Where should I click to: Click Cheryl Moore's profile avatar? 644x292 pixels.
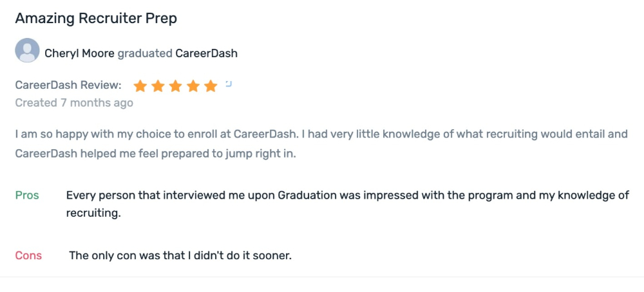[27, 50]
